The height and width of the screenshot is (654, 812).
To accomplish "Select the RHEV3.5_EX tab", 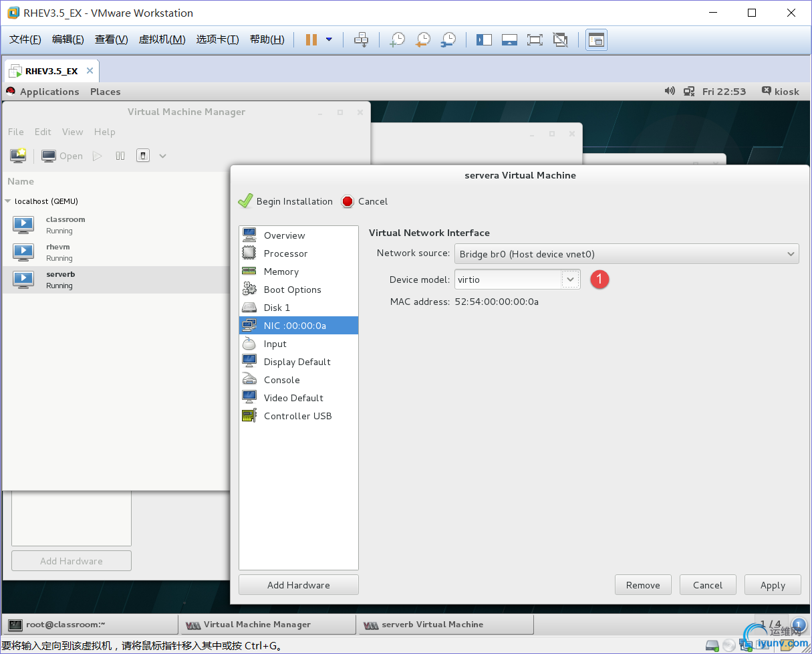I will coord(51,71).
